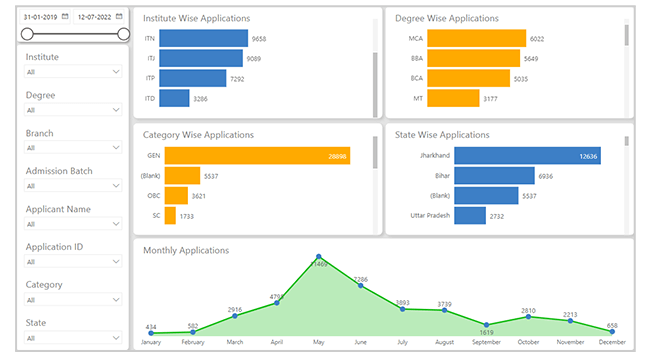Select the ITP institute bar

(193, 78)
